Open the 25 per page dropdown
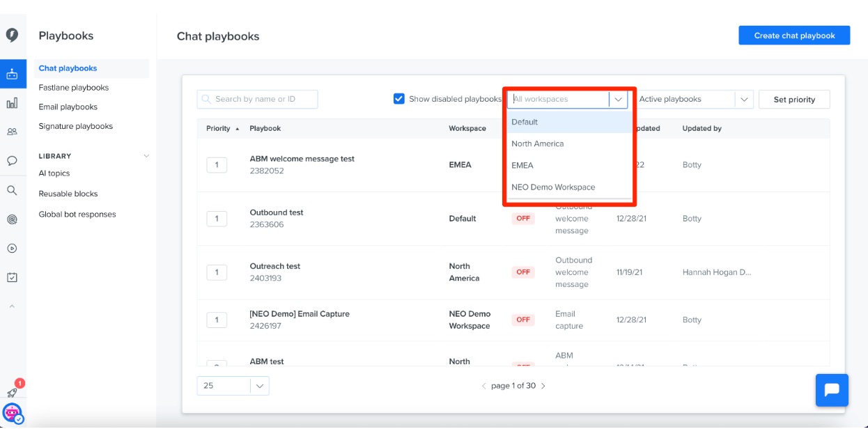The image size is (868, 429). coord(233,386)
